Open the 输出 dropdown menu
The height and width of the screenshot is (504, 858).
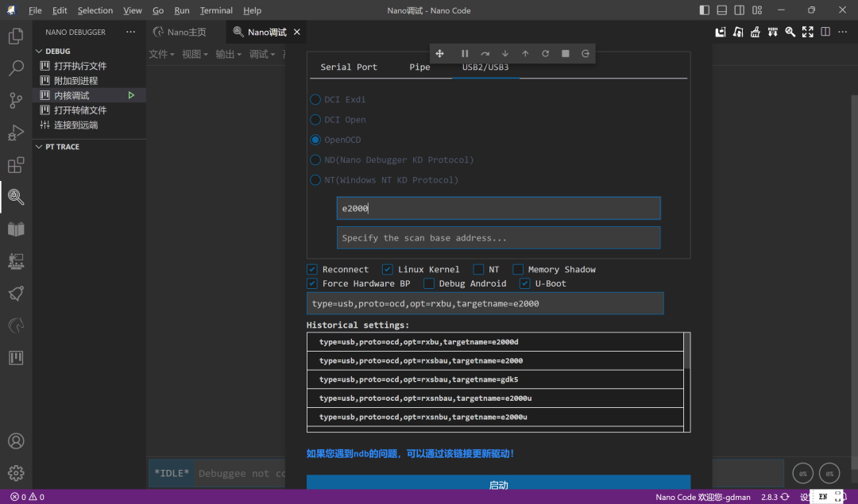[x=228, y=54]
